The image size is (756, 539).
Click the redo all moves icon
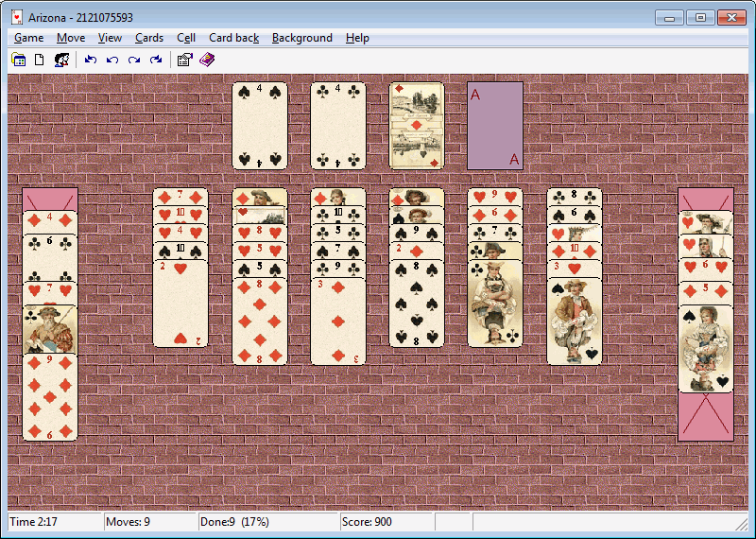(x=156, y=60)
